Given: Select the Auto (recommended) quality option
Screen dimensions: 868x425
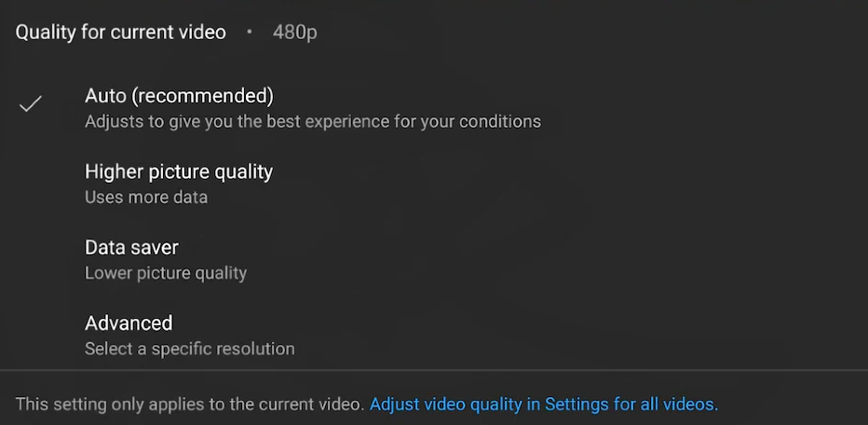Looking at the screenshot, I should pyautogui.click(x=179, y=96).
